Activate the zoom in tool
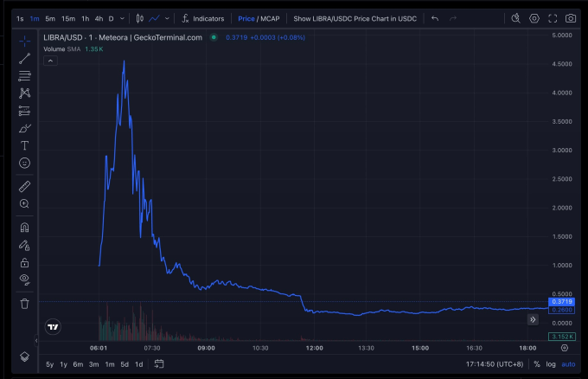This screenshot has height=379, width=588. (25, 203)
